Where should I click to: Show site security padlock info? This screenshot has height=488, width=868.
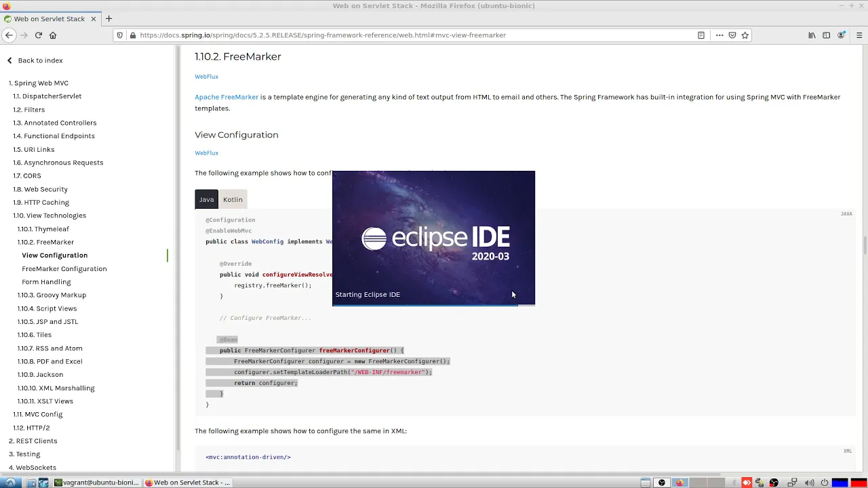point(133,35)
